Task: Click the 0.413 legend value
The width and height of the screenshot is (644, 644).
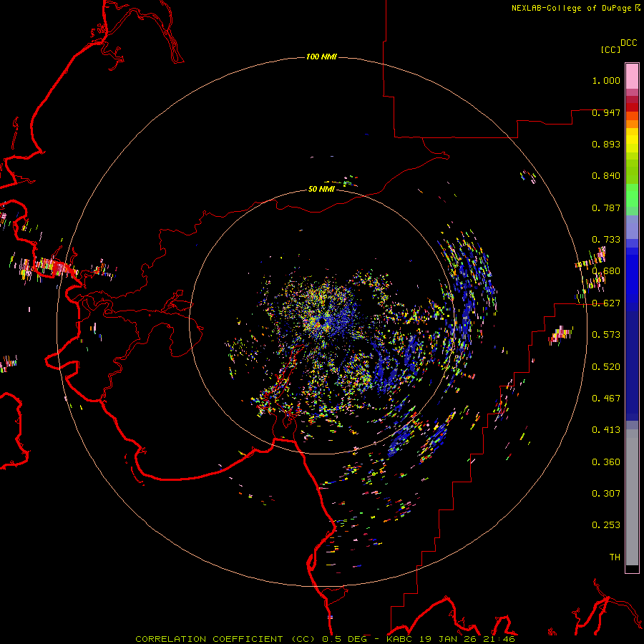Action: point(606,430)
